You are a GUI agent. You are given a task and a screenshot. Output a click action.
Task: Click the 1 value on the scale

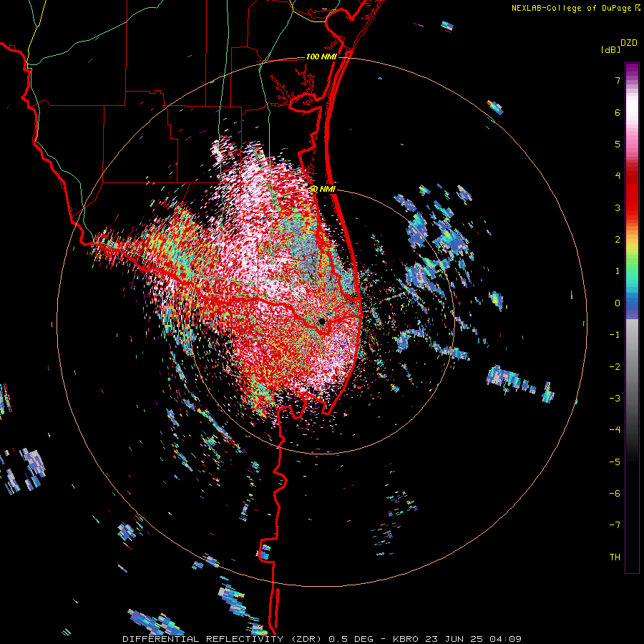pyautogui.click(x=618, y=271)
